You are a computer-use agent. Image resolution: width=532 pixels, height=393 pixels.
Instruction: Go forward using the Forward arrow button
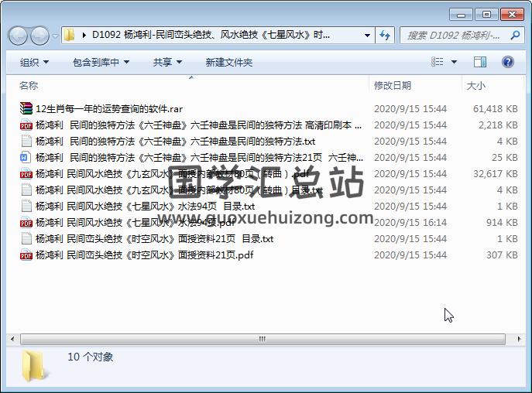click(x=39, y=36)
